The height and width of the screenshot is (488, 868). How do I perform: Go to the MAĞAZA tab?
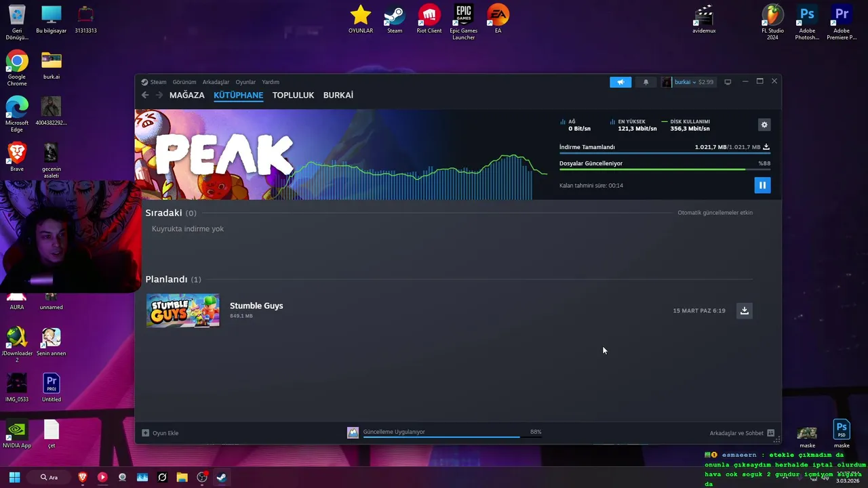186,95
